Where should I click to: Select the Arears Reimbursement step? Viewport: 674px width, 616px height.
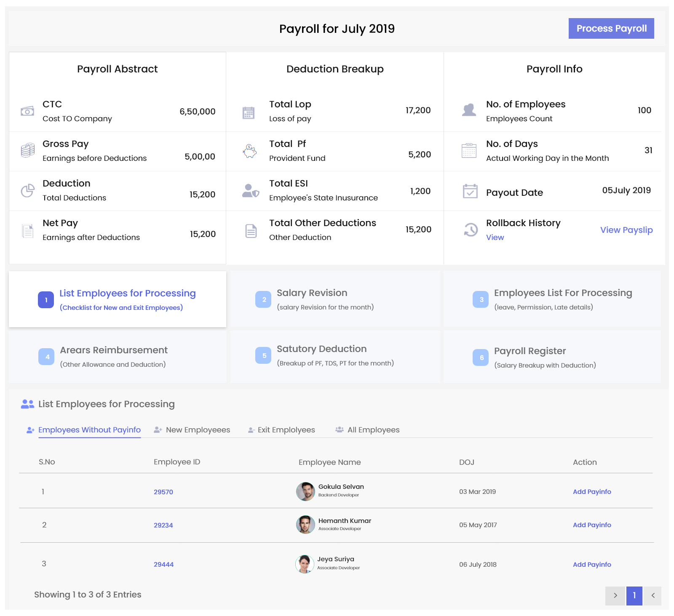pos(118,357)
